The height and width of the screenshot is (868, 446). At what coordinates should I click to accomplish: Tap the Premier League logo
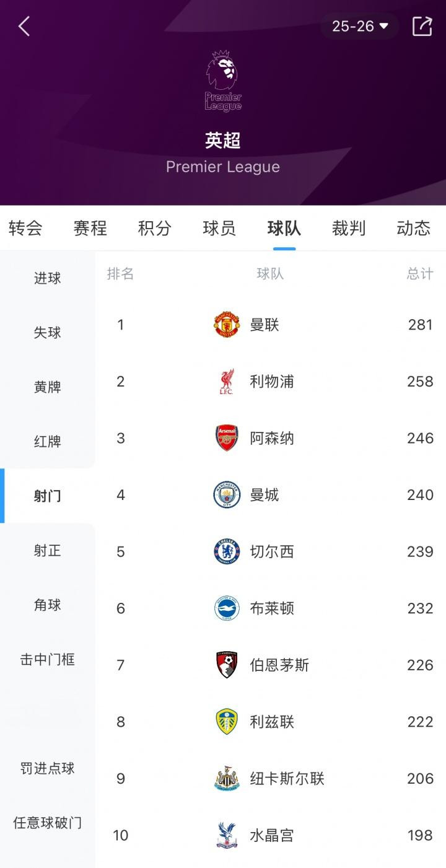point(223,81)
